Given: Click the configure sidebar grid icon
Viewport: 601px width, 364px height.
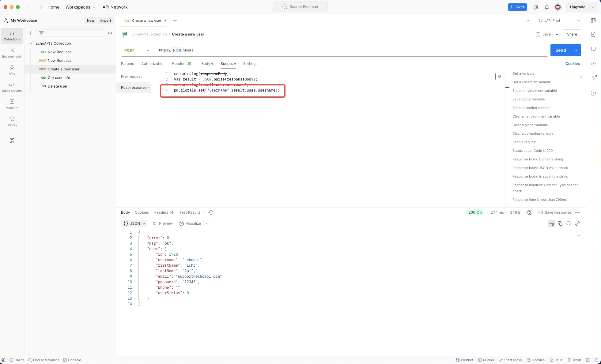Looking at the screenshot, I should pos(12,141).
